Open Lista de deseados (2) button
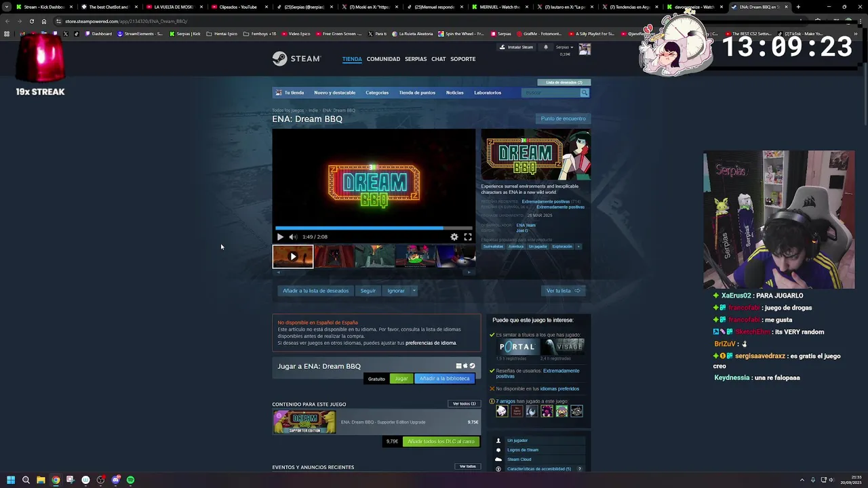The image size is (868, 488). pyautogui.click(x=564, y=83)
